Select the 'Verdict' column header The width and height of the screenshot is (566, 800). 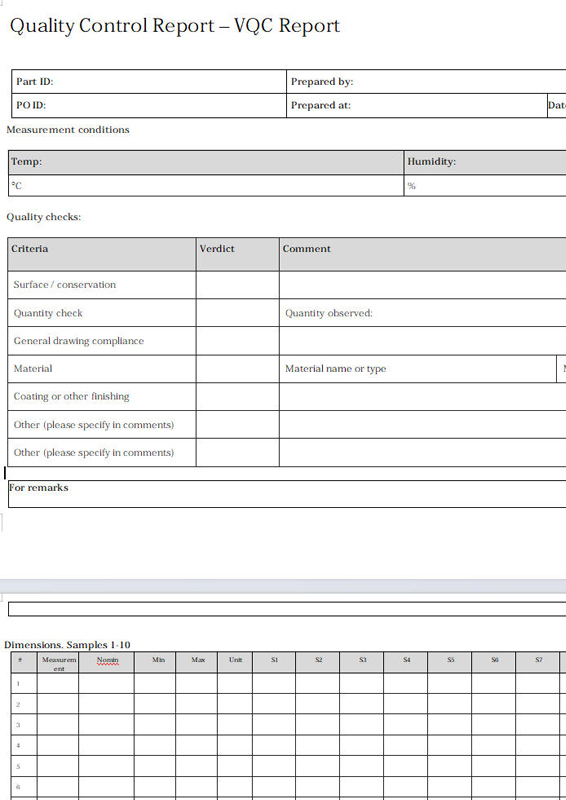click(237, 254)
